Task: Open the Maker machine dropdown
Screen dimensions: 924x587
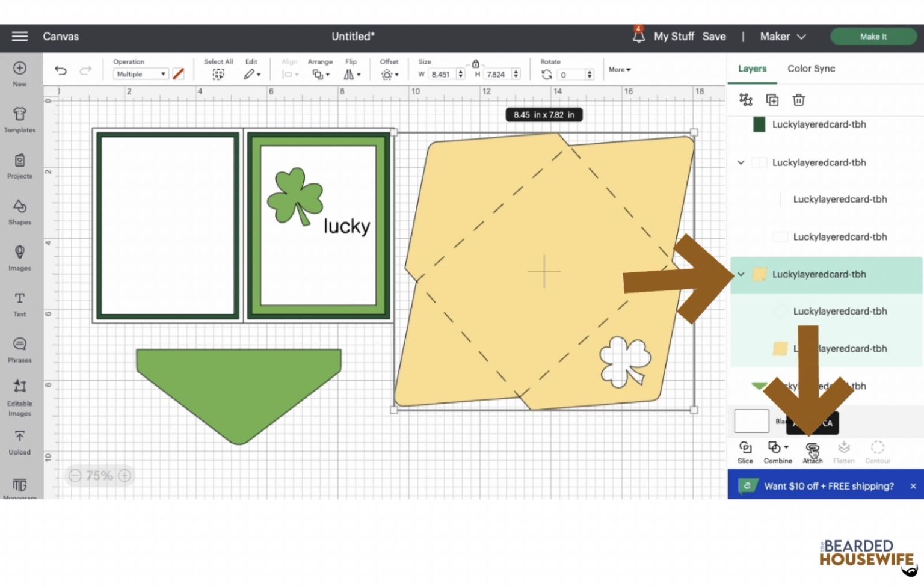Action: click(783, 37)
